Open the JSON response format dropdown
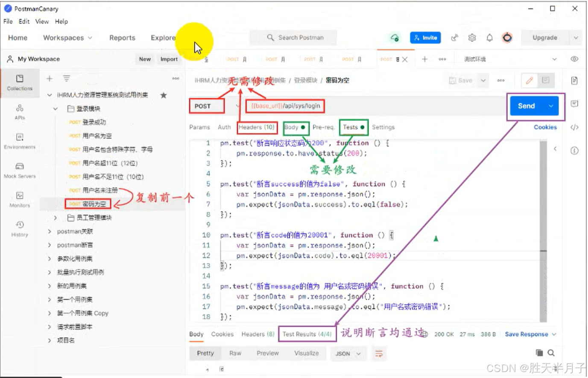 348,353
